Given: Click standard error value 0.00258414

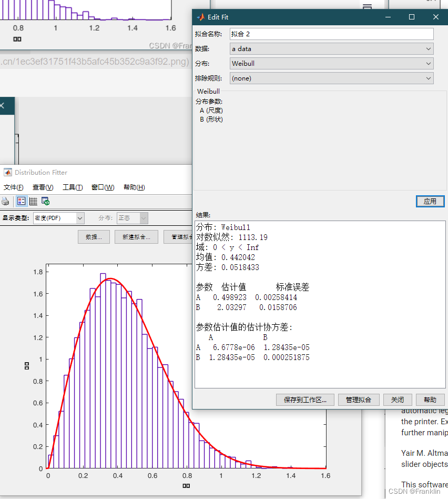Looking at the screenshot, I should click(276, 297).
